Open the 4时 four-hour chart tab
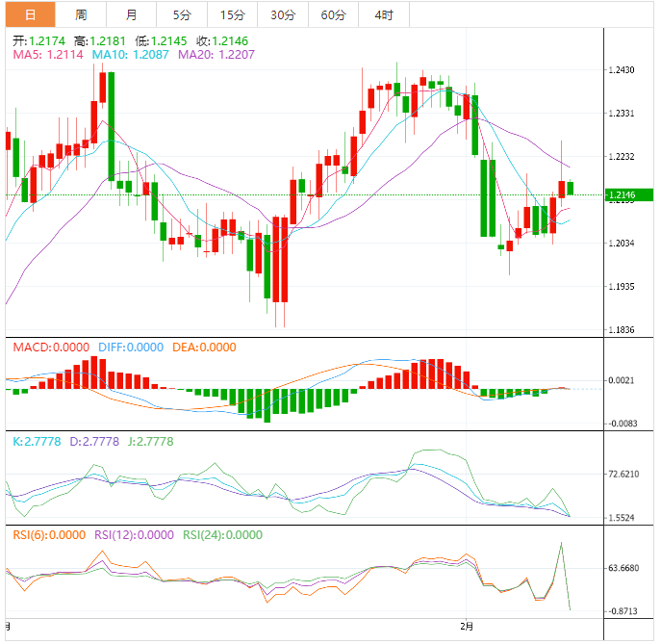Viewport: 661px width, 644px height. (383, 14)
